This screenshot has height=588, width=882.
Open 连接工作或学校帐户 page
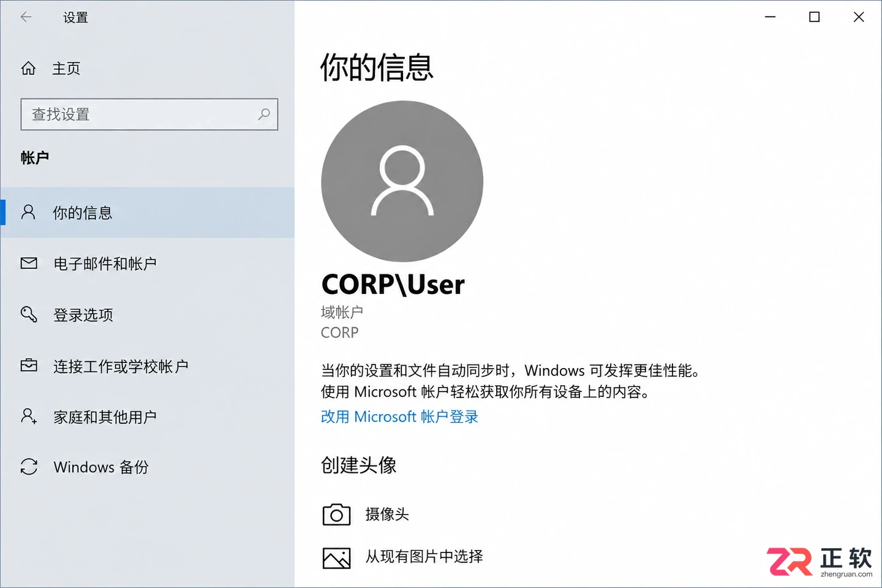[147, 366]
